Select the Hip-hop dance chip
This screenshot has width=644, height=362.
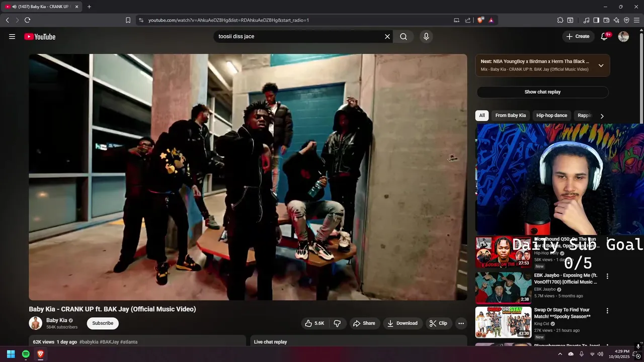(552, 116)
